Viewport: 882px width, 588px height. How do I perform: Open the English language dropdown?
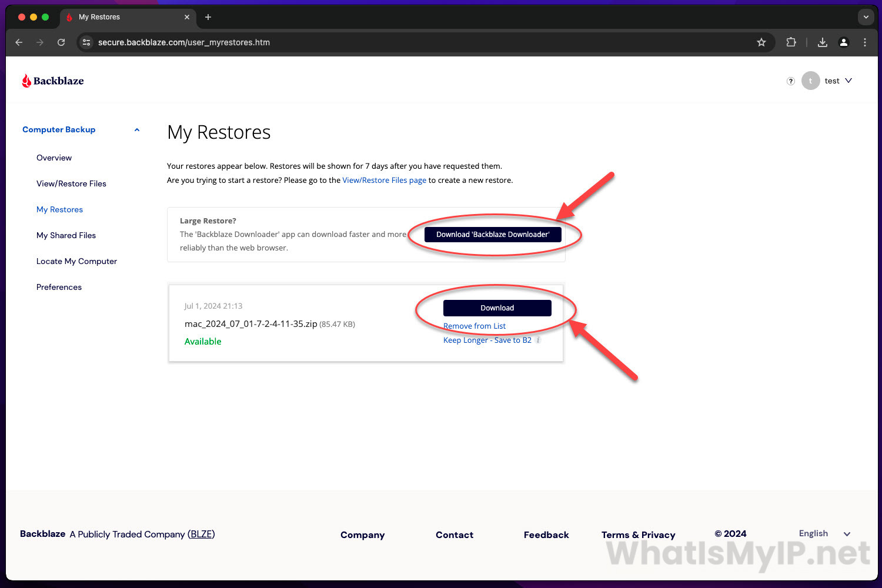pyautogui.click(x=824, y=533)
